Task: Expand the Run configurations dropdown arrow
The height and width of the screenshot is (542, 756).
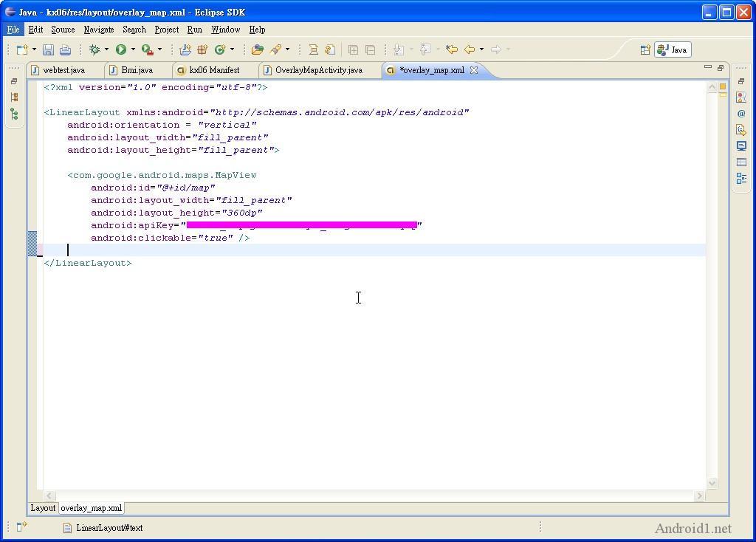Action: (x=133, y=49)
